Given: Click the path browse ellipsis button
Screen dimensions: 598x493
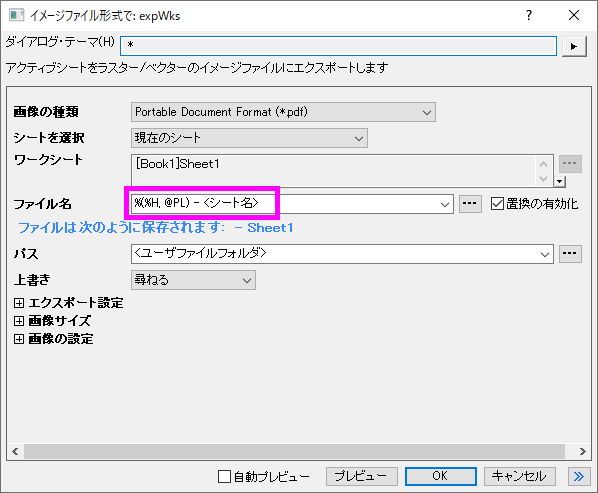Looking at the screenshot, I should (x=570, y=254).
